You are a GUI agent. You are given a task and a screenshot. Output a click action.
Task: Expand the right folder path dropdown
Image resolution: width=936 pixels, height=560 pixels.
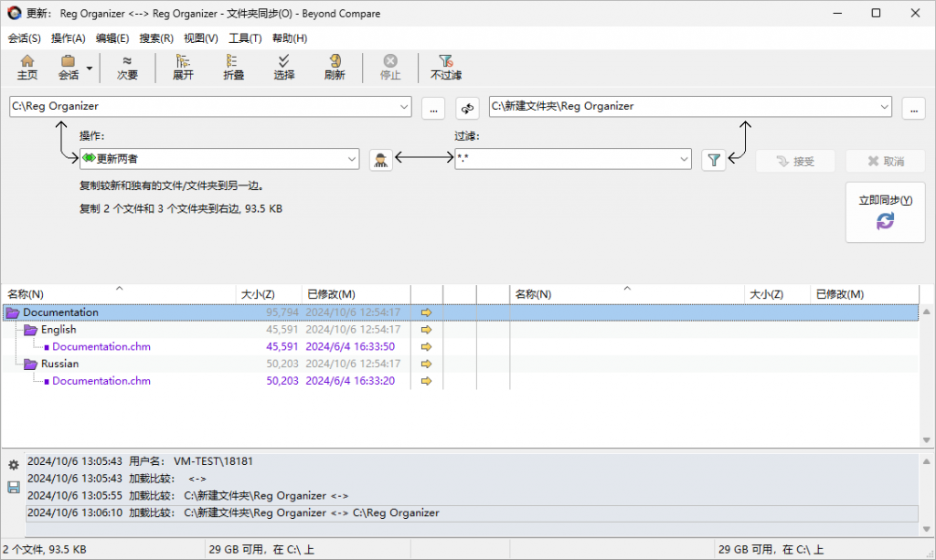[884, 107]
